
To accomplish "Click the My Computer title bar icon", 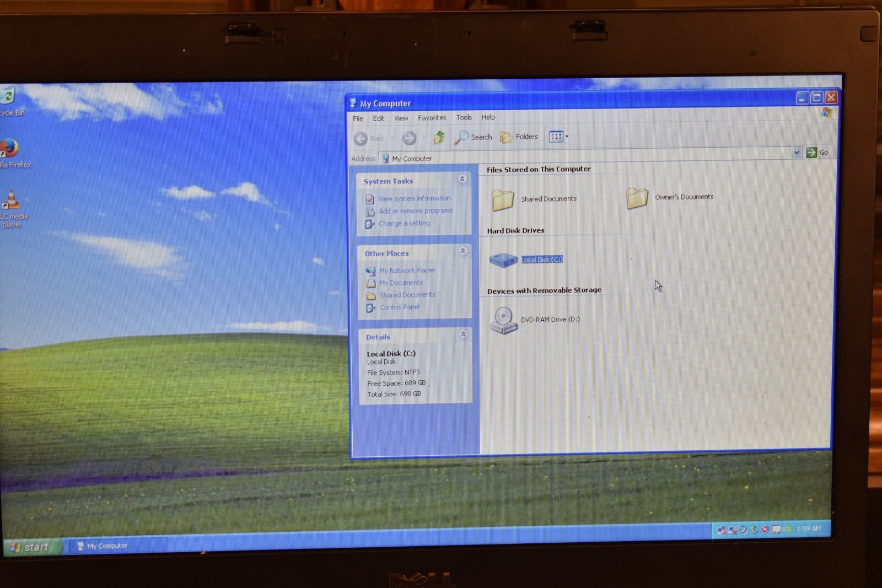I will tap(353, 103).
